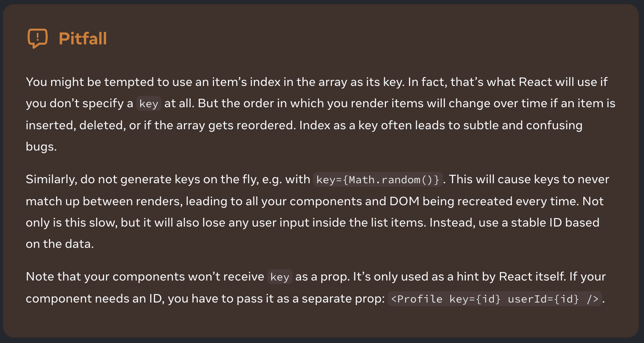Click the word DOM in second paragraph
This screenshot has width=644, height=343.
pos(404,201)
